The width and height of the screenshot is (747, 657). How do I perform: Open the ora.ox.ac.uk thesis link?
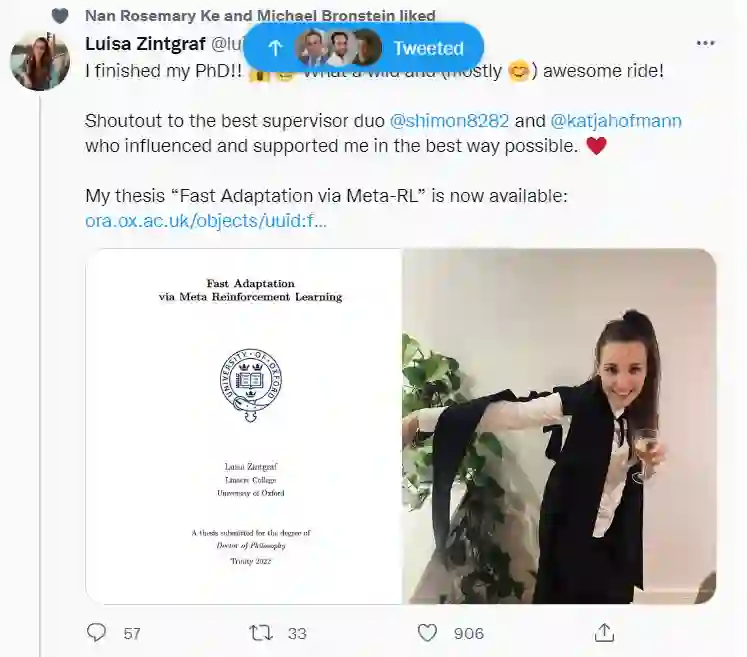click(x=206, y=221)
